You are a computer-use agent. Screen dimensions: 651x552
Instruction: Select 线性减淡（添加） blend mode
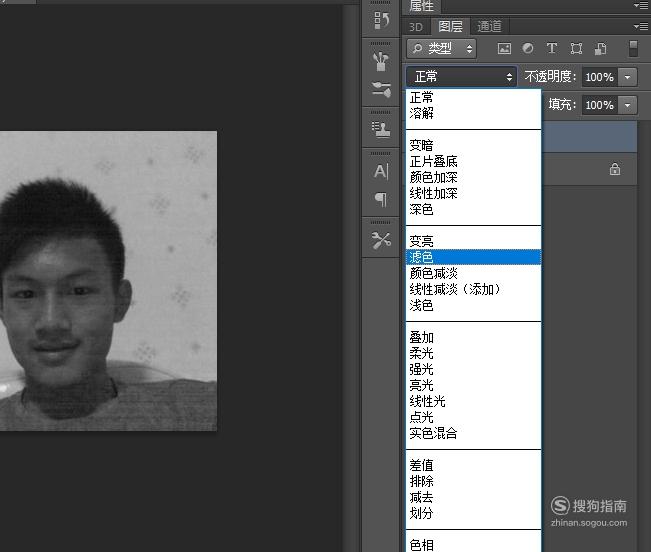473,289
